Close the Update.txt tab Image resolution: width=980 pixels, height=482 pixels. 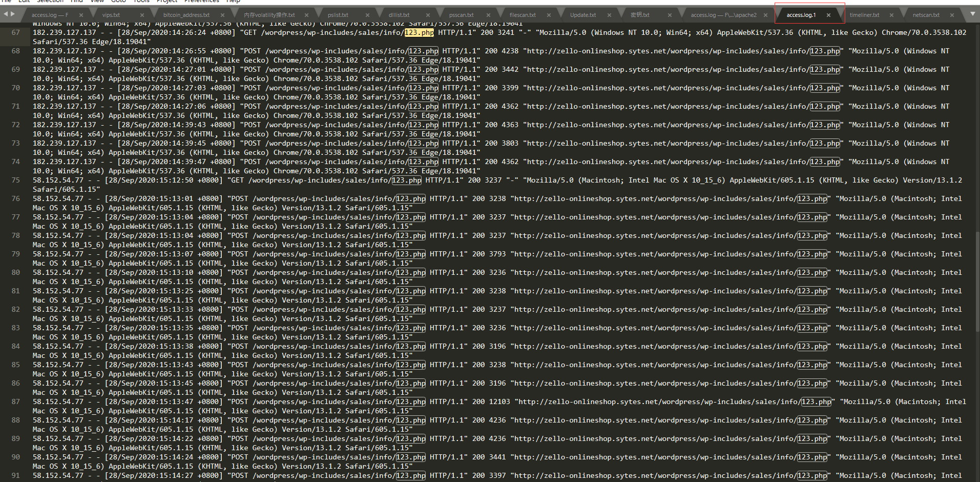(x=609, y=15)
